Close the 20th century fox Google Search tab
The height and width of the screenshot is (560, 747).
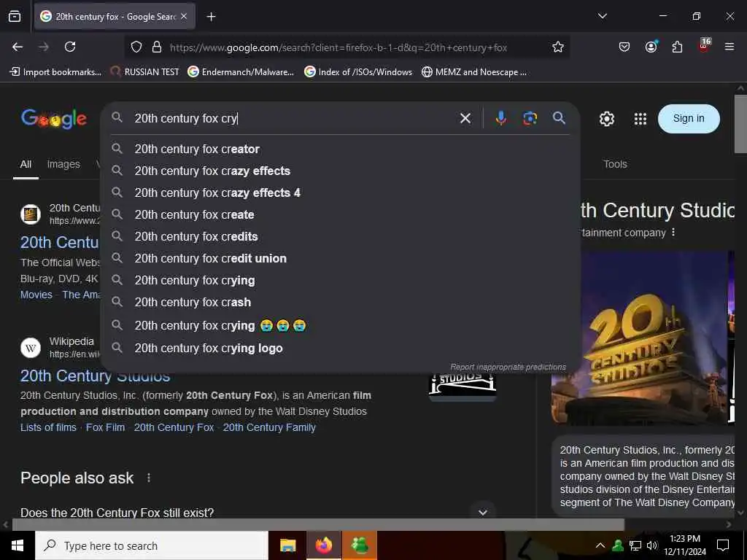click(x=184, y=17)
